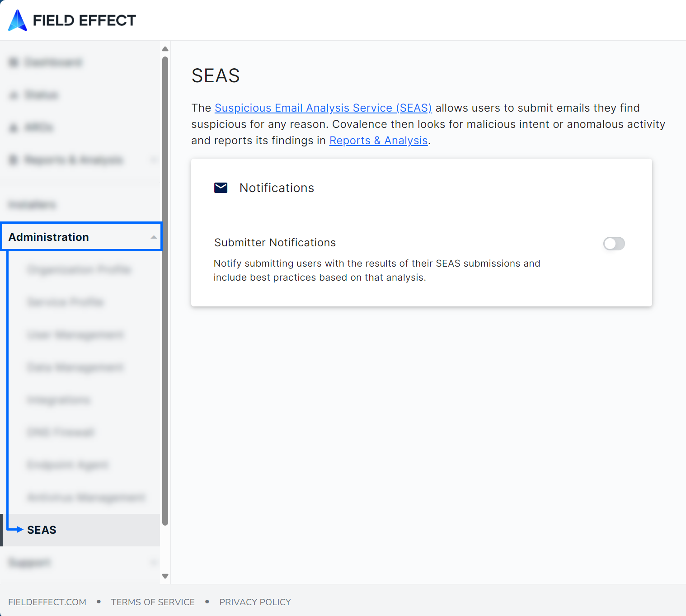Click the sidebar vertical scrollbar thumb
This screenshot has width=686, height=616.
point(165,291)
